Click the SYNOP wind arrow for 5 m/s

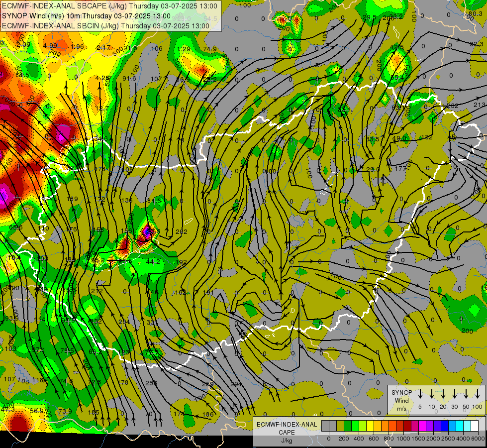tap(420, 394)
